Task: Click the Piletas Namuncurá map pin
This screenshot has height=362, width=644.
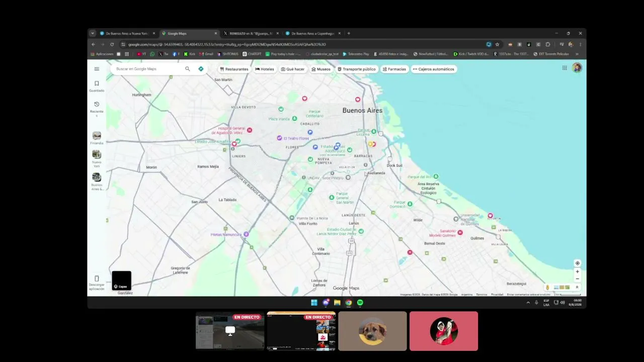Action: coord(246,234)
